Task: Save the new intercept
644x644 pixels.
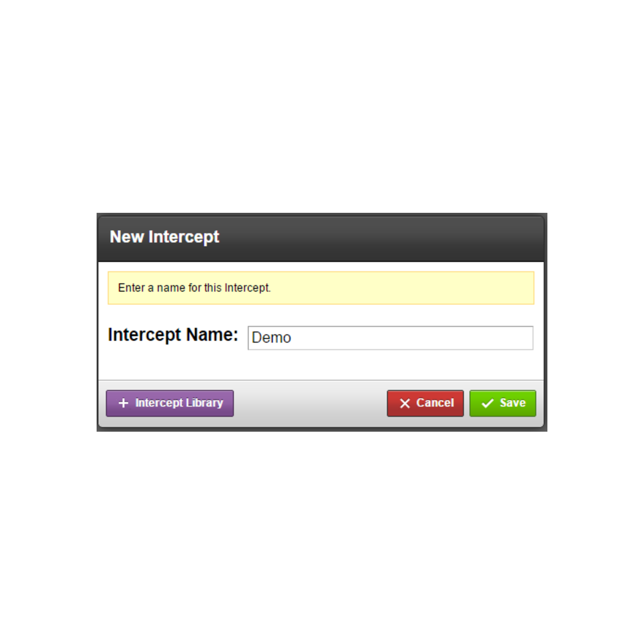Action: [503, 403]
